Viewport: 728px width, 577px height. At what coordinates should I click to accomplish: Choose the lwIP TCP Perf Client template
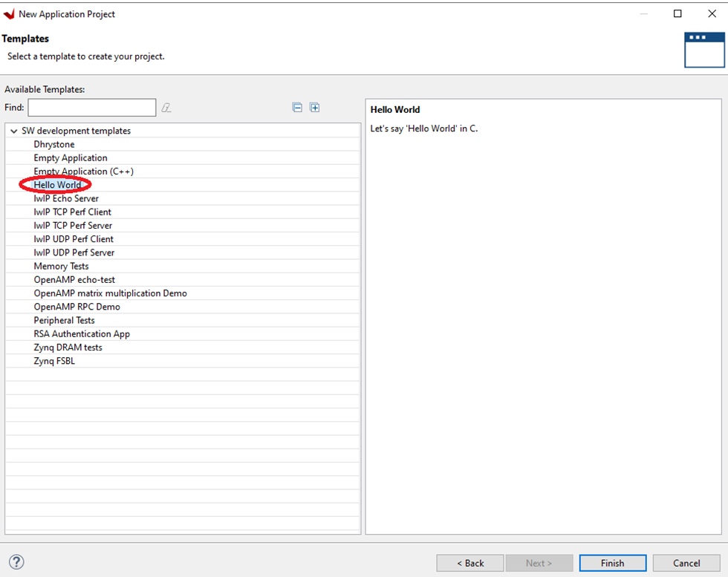click(73, 212)
